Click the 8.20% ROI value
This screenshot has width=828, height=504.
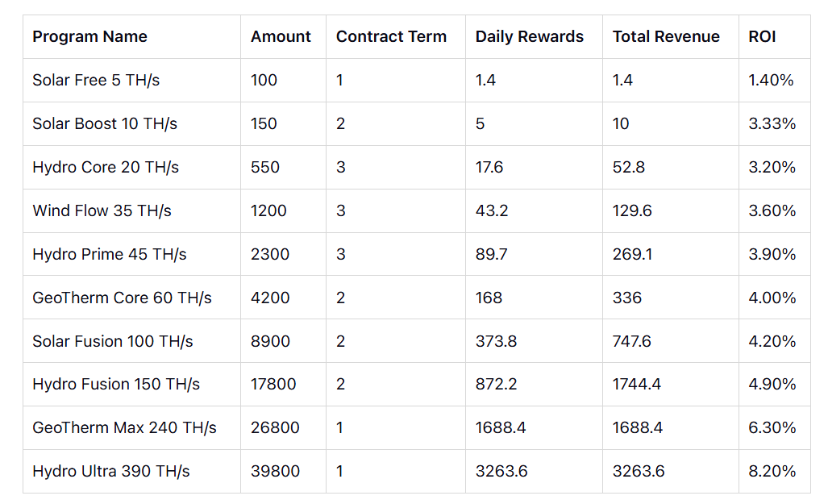coord(772,472)
